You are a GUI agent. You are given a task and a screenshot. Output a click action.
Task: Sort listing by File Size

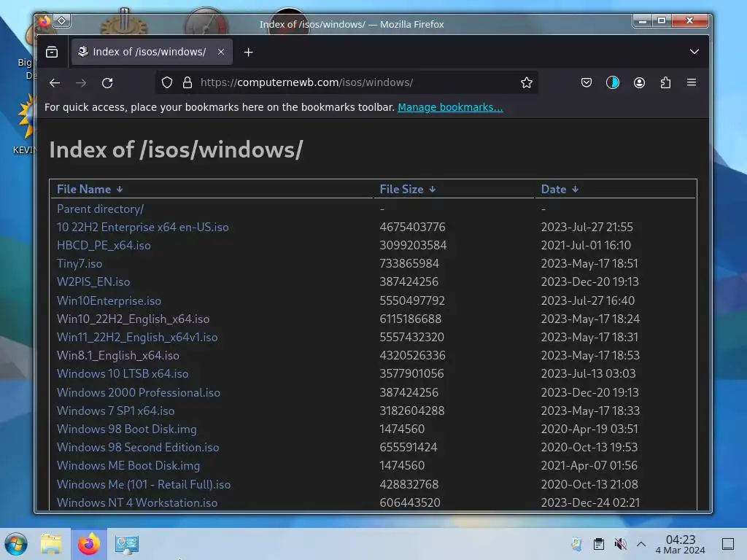407,189
